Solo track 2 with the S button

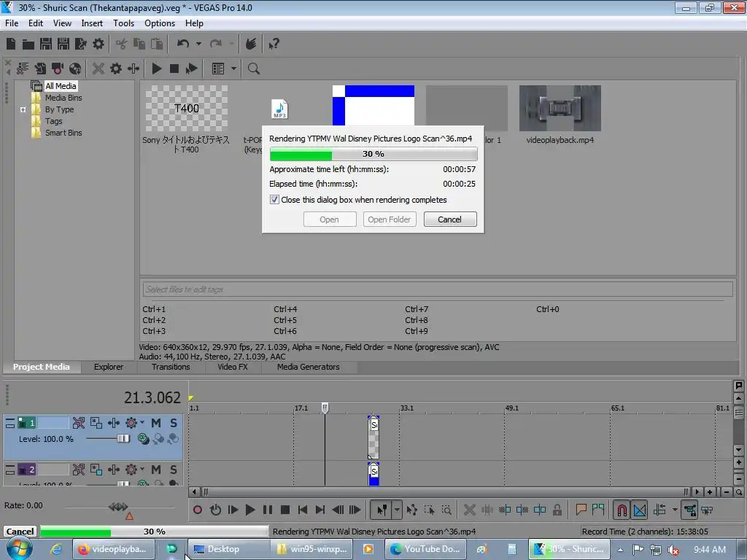pos(174,470)
